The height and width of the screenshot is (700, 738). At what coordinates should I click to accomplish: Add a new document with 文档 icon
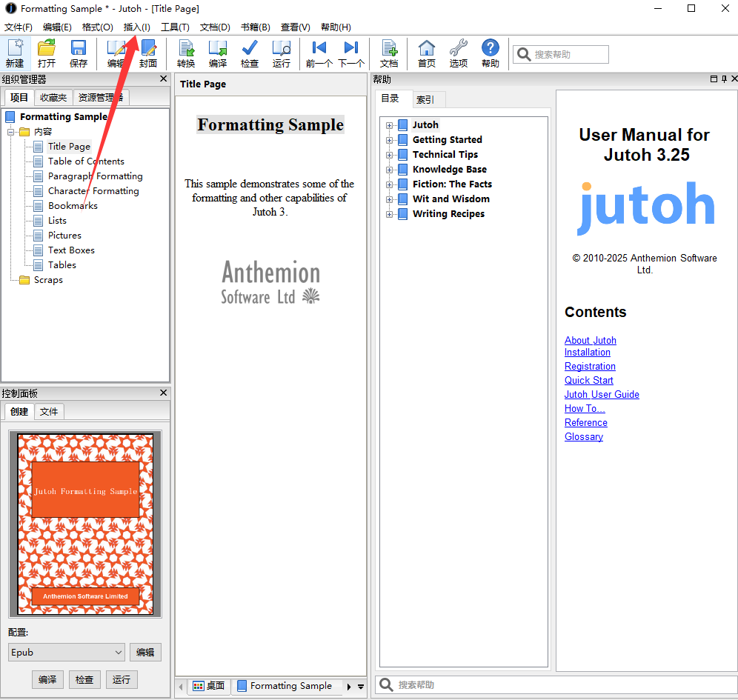pyautogui.click(x=389, y=53)
